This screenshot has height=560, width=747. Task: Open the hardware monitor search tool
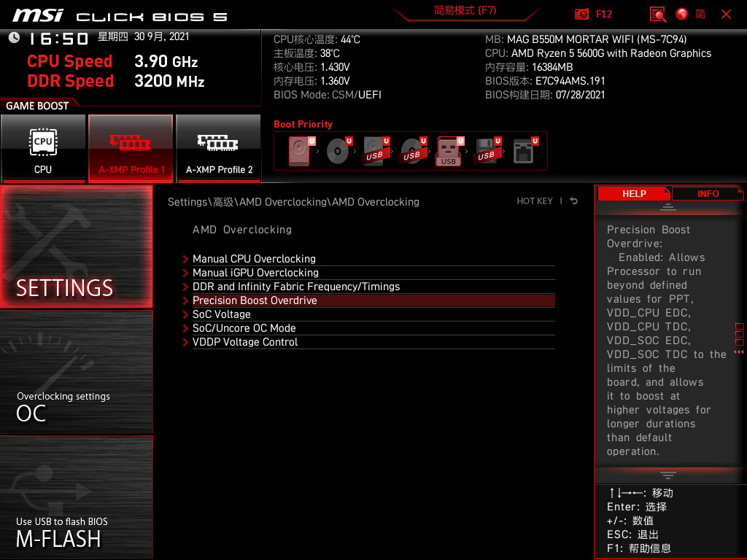657,14
